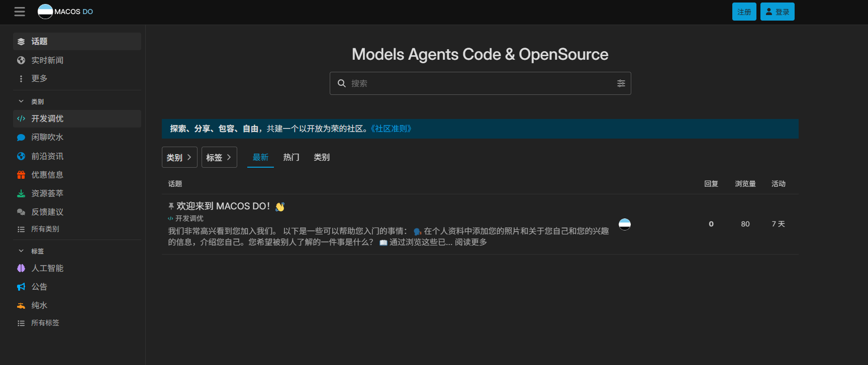Viewport: 868px width, 365px height.
Task: Click the 7 天 activity value
Action: pos(779,224)
